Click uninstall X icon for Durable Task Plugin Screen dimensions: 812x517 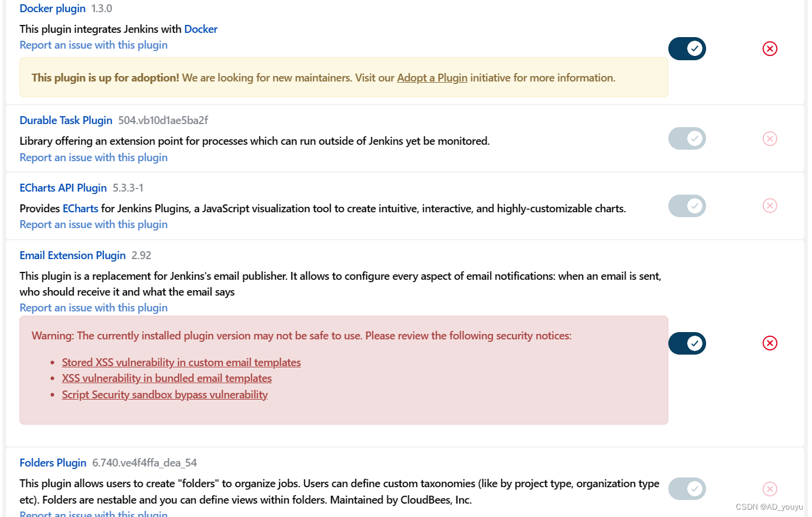pyautogui.click(x=770, y=139)
